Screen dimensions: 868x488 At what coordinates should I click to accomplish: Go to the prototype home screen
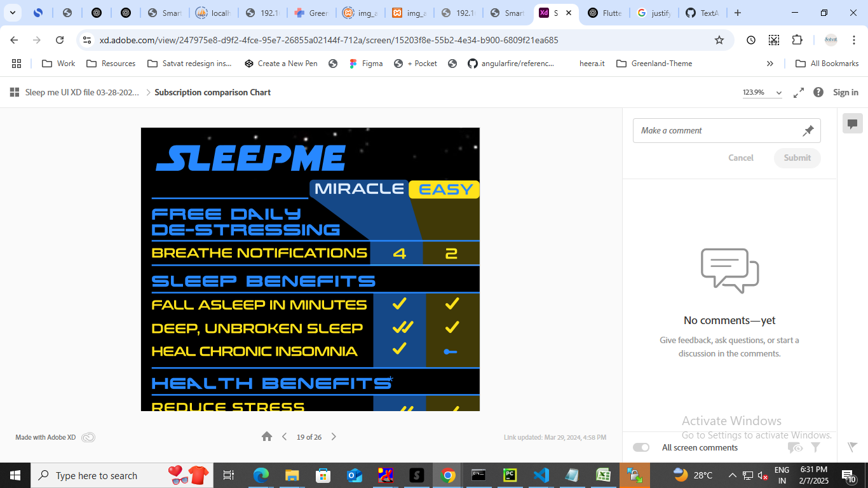[x=267, y=437]
